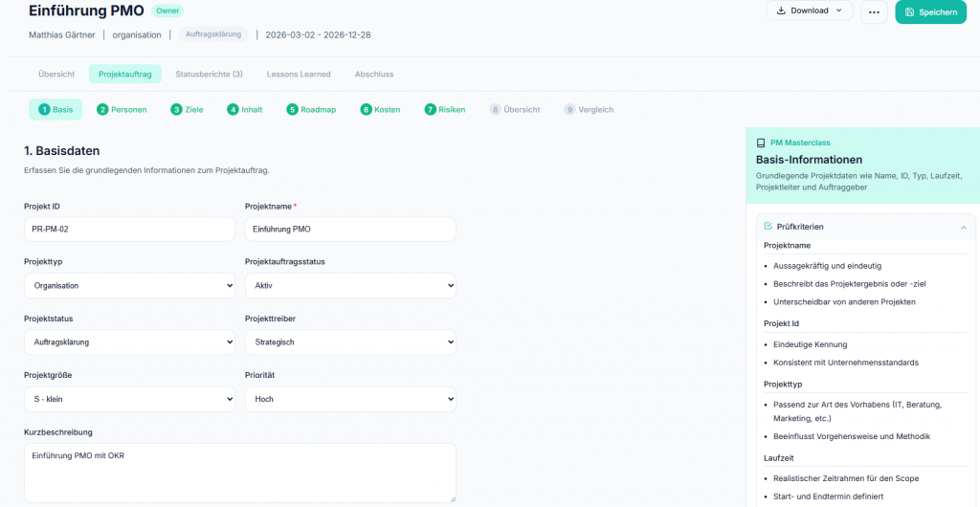Image resolution: width=980 pixels, height=507 pixels.
Task: Click the three-dots more options button
Action: (x=874, y=11)
